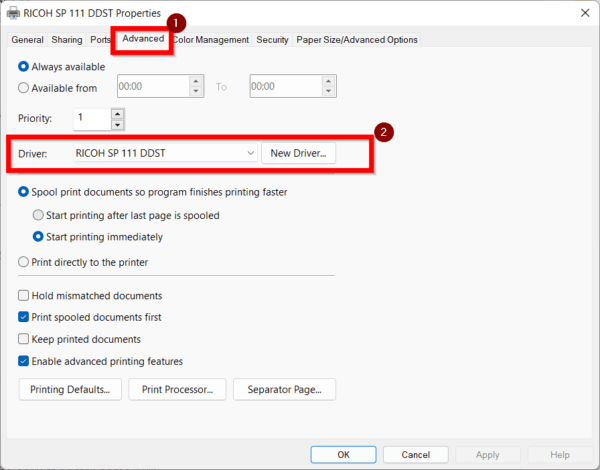Enable Hold mismatched documents checkbox
Image resolution: width=600 pixels, height=470 pixels.
pyautogui.click(x=25, y=296)
